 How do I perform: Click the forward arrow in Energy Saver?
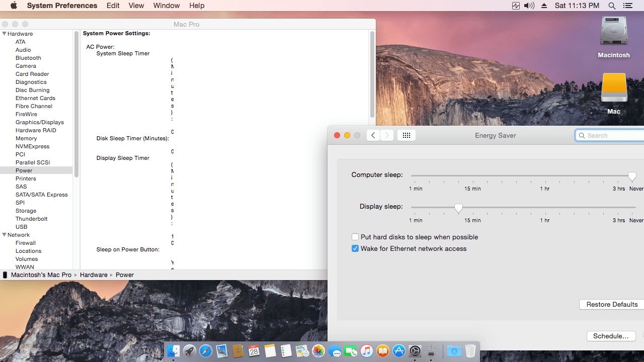click(x=386, y=135)
